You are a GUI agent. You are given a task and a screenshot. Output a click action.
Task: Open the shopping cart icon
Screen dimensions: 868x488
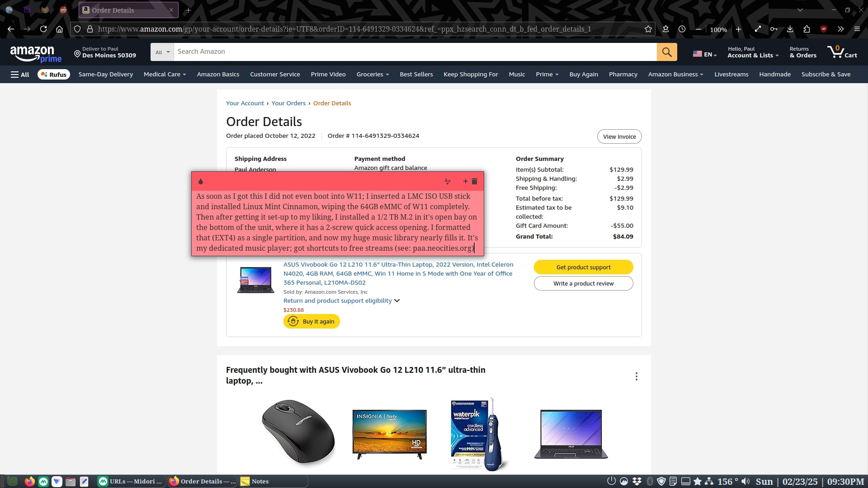coord(842,52)
